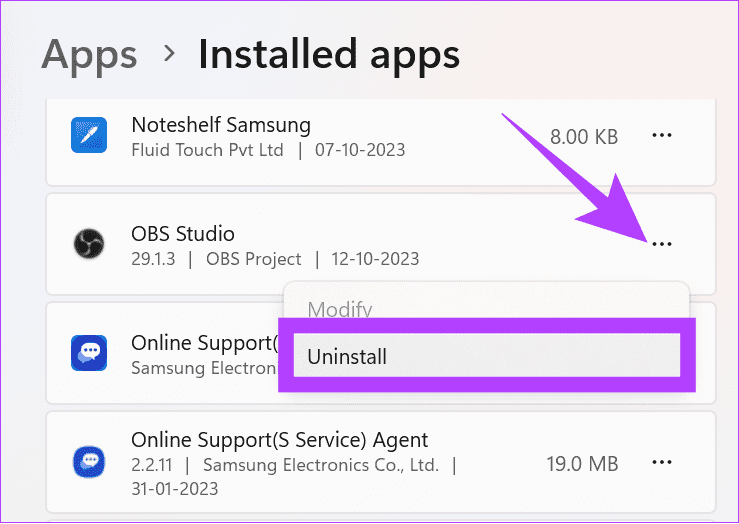
Task: Open three-dot menu for Online Support(S Service) Agent
Action: click(x=662, y=462)
